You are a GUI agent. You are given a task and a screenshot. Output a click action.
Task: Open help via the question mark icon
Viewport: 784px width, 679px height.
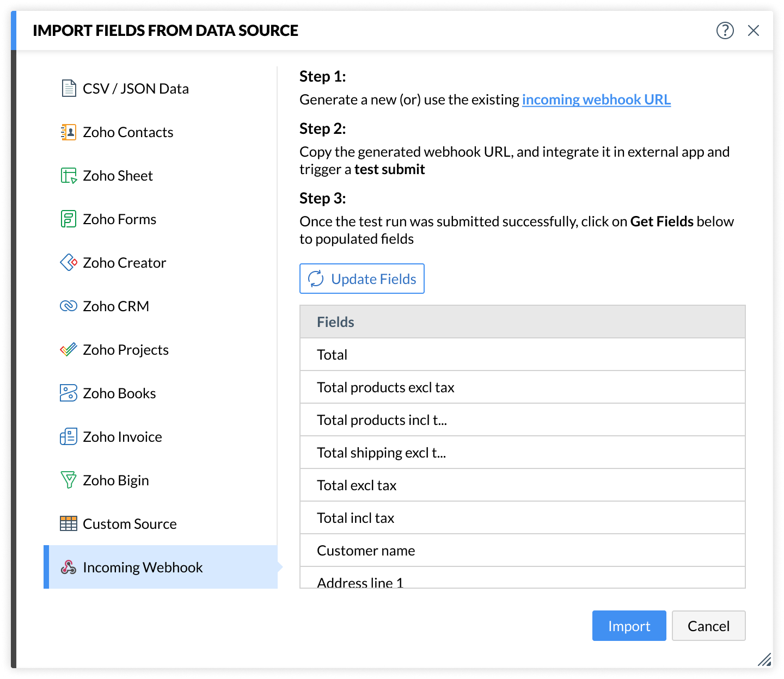tap(725, 30)
